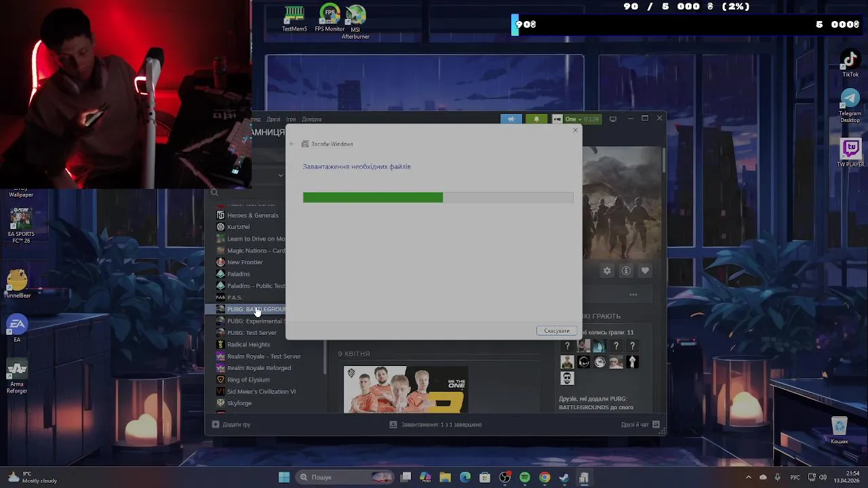Image resolution: width=868 pixels, height=488 pixels.
Task: Open the BE THE ONE news thumbnail
Action: (406, 389)
